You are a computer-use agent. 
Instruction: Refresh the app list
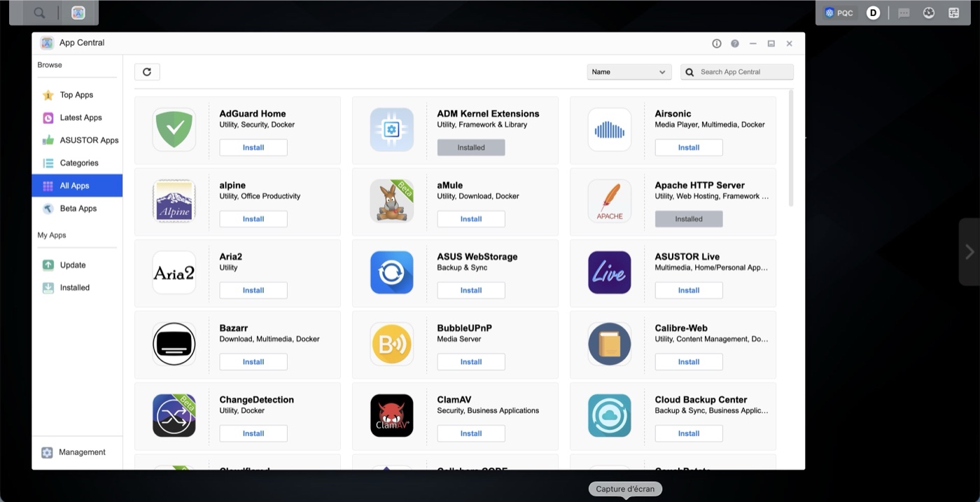click(147, 71)
